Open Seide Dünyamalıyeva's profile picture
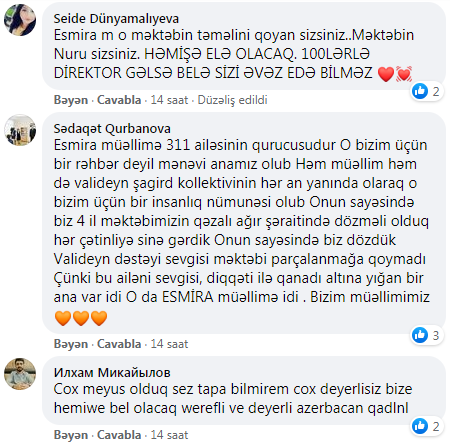The height and width of the screenshot is (447, 450). tap(20, 20)
